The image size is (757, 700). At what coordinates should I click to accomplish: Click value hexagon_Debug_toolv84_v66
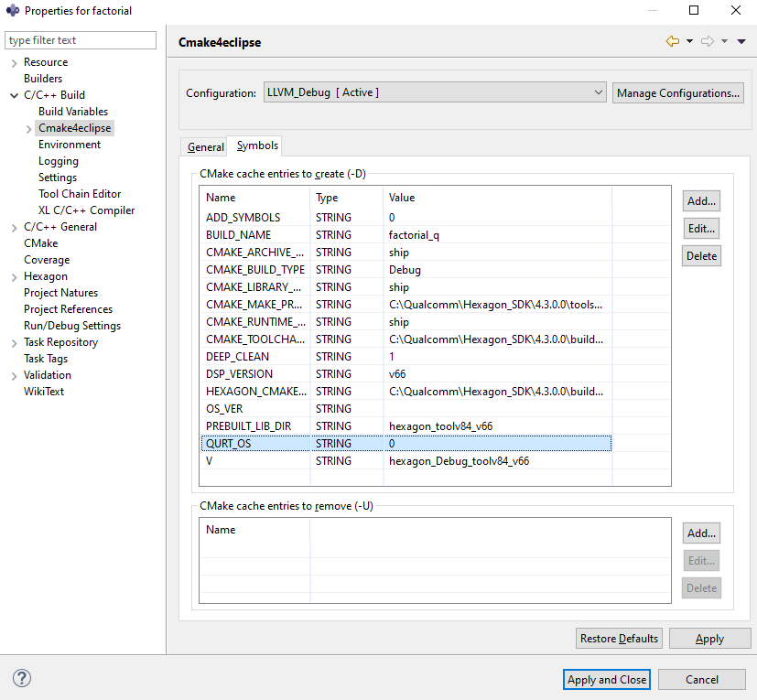point(459,461)
